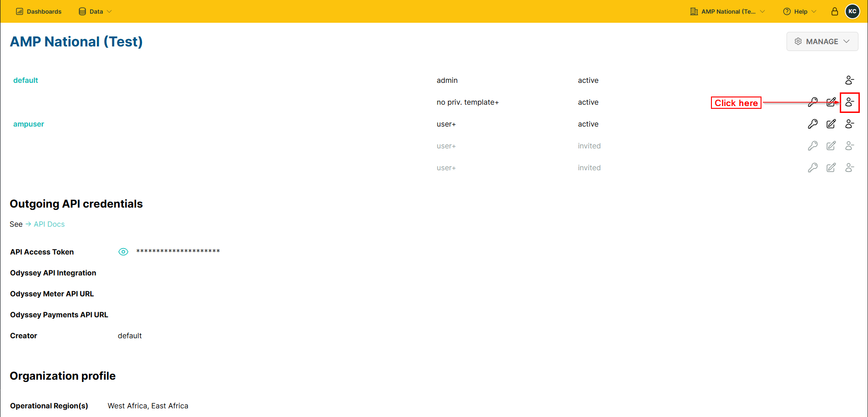Click the Help question mark icon
The height and width of the screenshot is (417, 868).
tap(787, 11)
